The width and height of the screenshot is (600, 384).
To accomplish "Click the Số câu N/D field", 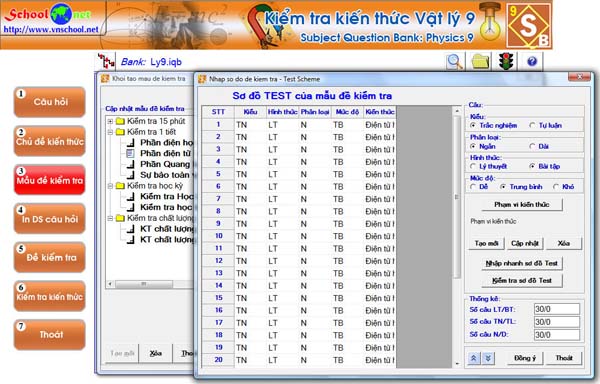I will 557,335.
